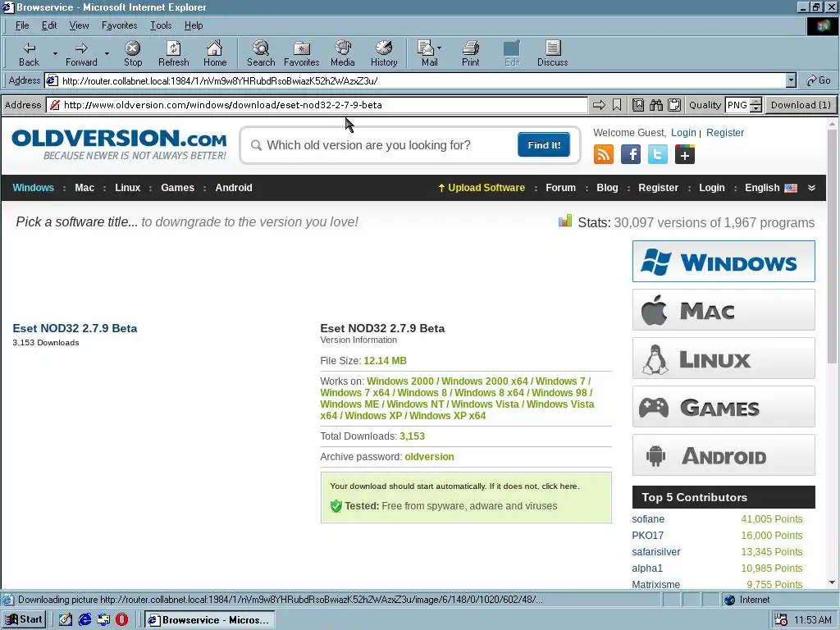Launch Internet Explorer from quick launch
The width and height of the screenshot is (840, 630).
pos(84,620)
